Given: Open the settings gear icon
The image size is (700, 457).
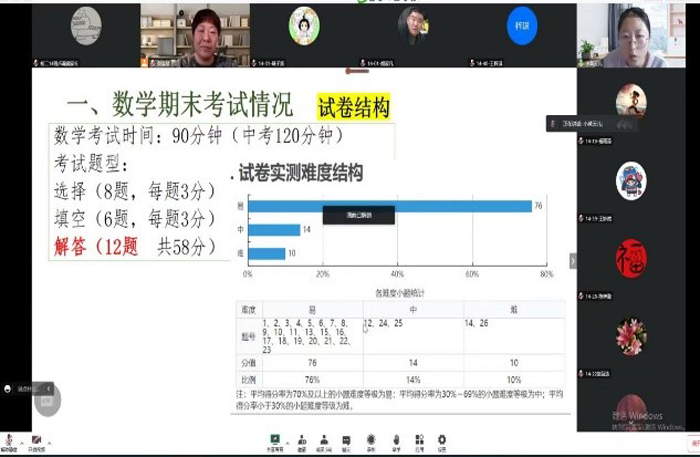Looking at the screenshot, I should (442, 443).
